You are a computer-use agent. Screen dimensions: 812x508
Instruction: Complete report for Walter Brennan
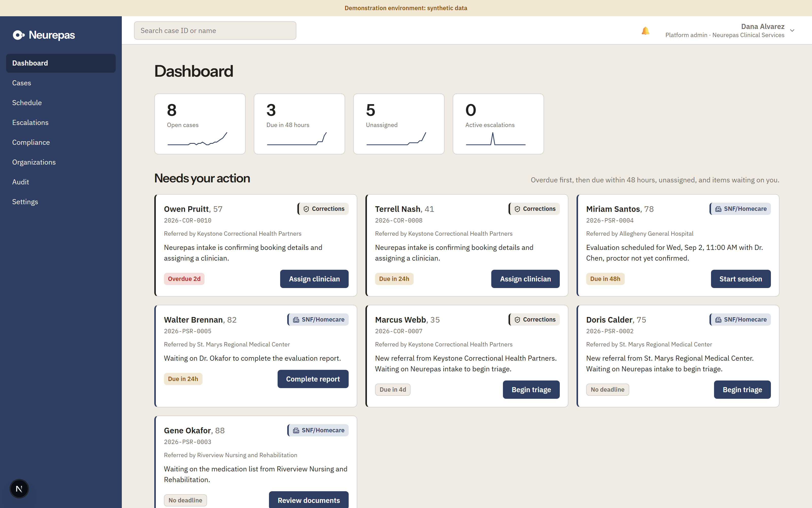313,379
